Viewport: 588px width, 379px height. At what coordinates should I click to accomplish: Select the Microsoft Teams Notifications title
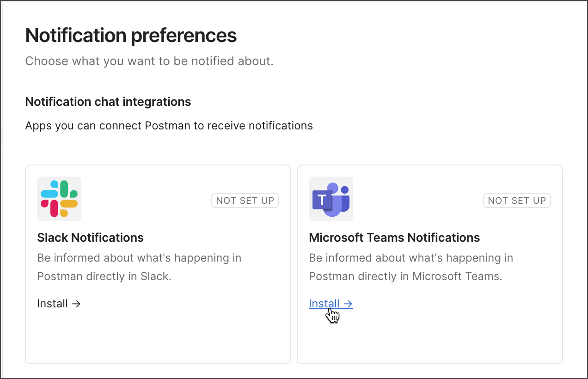(x=394, y=238)
